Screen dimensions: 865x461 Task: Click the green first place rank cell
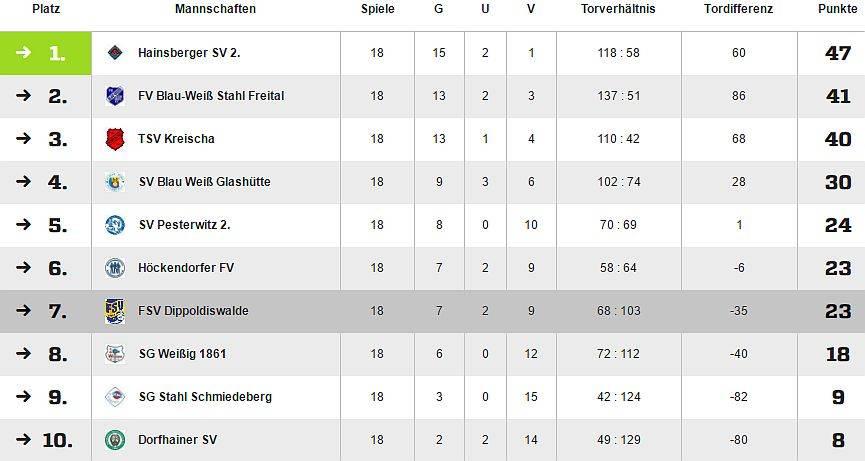pyautogui.click(x=46, y=53)
